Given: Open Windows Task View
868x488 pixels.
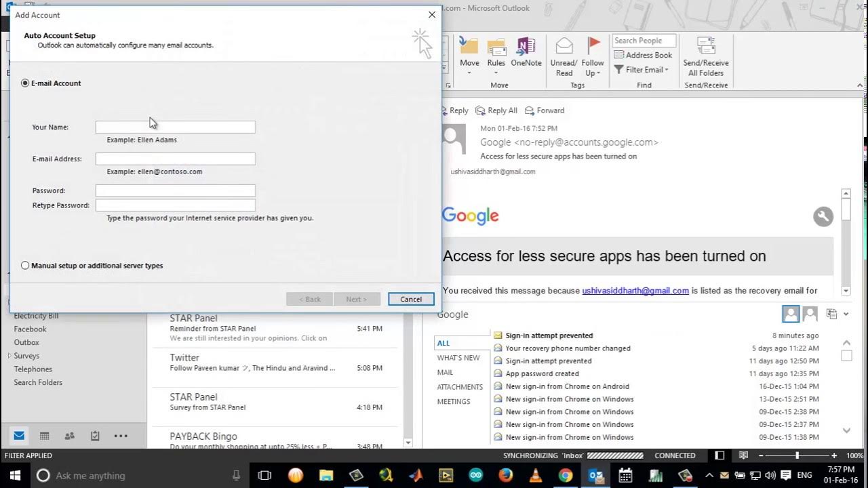Looking at the screenshot, I should click(x=264, y=475).
